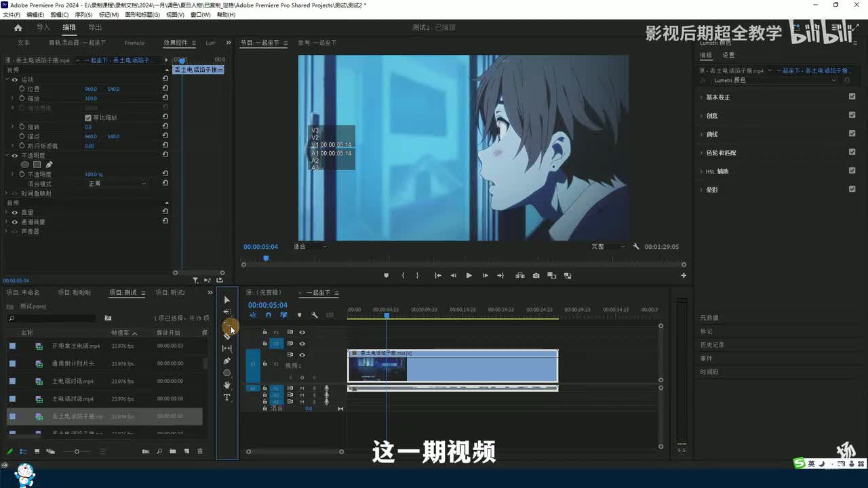The image size is (868, 488).
Task: Create a rectangle mask under 不透明度
Action: pyautogui.click(x=37, y=165)
